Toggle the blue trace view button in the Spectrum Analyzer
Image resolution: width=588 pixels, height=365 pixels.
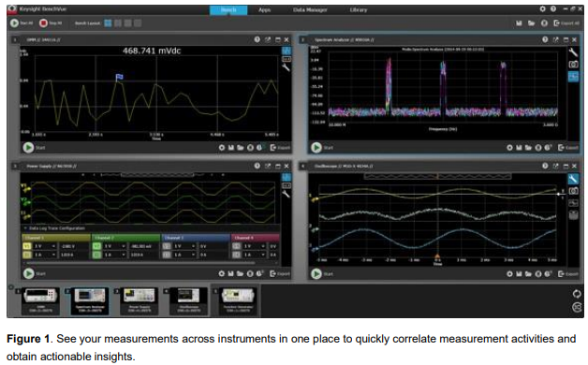point(573,77)
